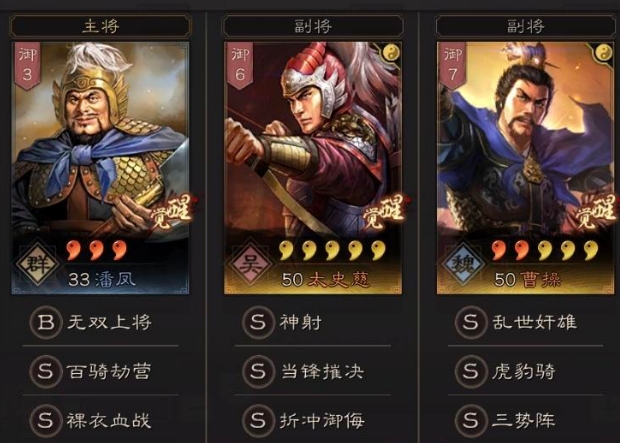Screen dimensions: 620x443
Task: Click the 御3 cost flag on 潘凤's card
Action: point(28,66)
